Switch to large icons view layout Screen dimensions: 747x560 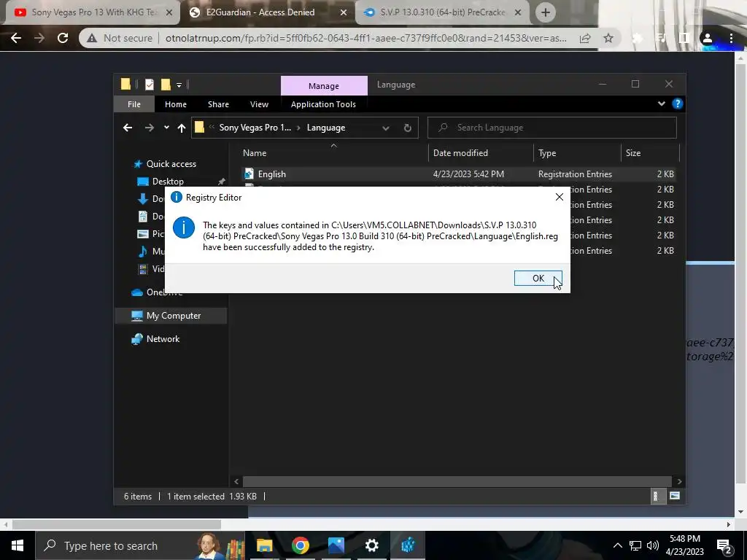click(x=675, y=496)
